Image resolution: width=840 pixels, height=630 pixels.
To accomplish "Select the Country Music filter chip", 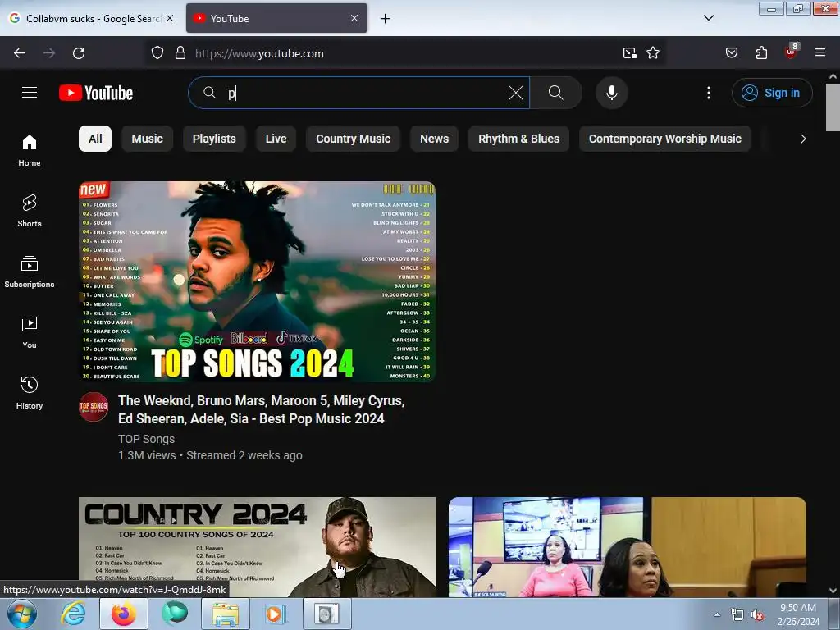I will [x=353, y=139].
